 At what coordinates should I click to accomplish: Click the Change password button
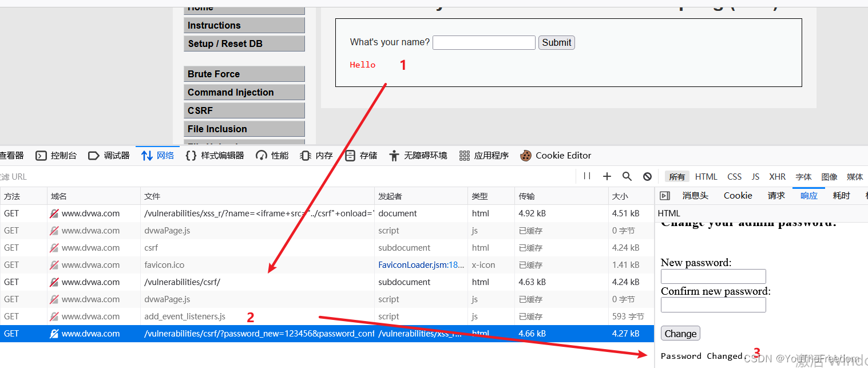[x=680, y=334]
